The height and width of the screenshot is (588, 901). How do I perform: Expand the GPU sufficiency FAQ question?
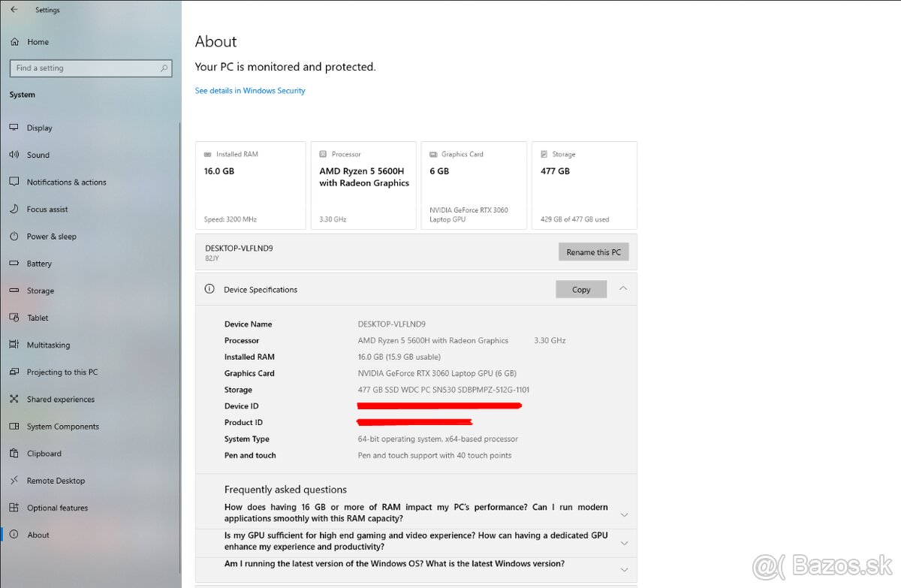pyautogui.click(x=624, y=543)
